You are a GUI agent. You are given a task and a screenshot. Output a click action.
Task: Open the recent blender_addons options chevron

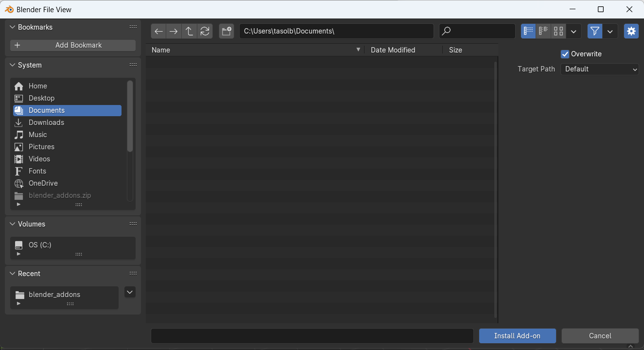129,292
